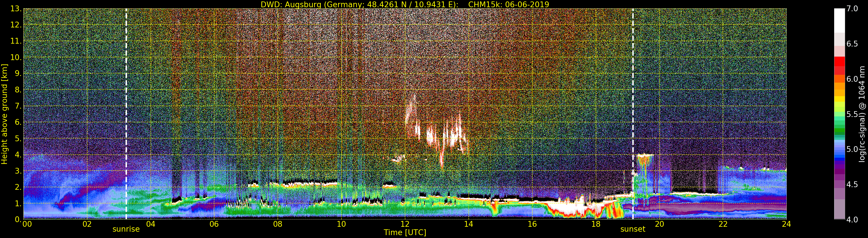Screen dimensions: 868x238
Task: Click the '8.' height tick label
Action: tap(18, 89)
